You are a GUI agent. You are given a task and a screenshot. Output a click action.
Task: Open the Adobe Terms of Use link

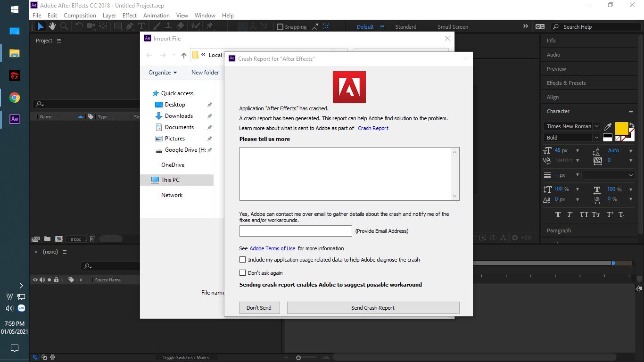(273, 248)
